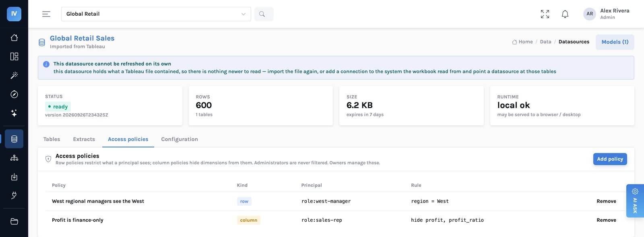This screenshot has width=644, height=237.
Task: Click the hide profit, profit_ratio rule
Action: (447, 220)
